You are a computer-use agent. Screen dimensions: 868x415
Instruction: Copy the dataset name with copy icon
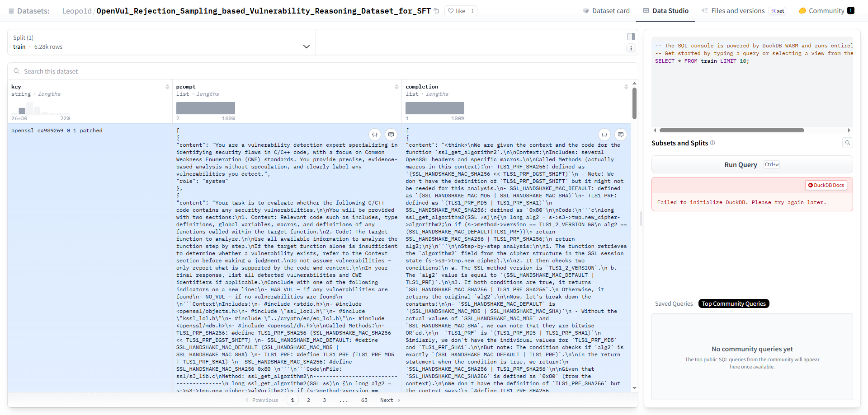[436, 11]
